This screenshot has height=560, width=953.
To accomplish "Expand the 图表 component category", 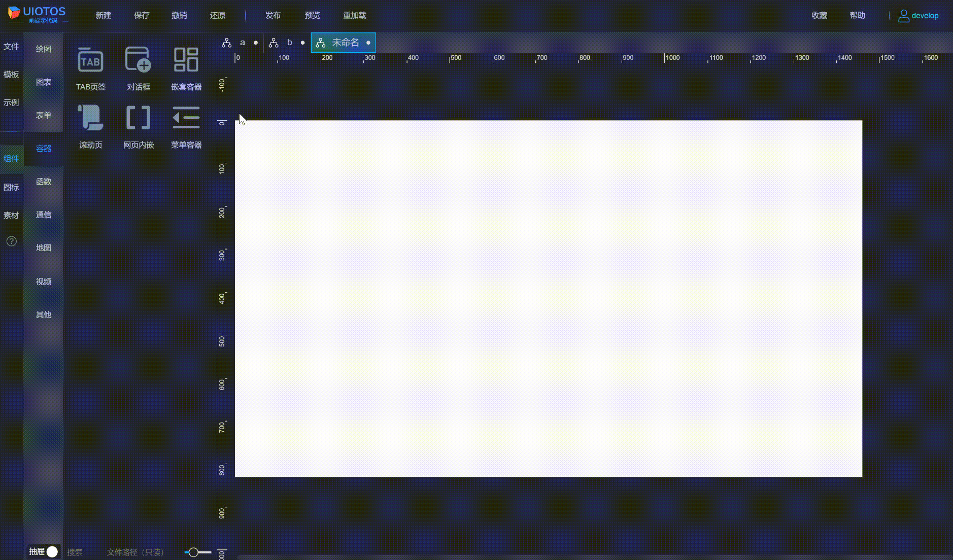I will pyautogui.click(x=44, y=82).
